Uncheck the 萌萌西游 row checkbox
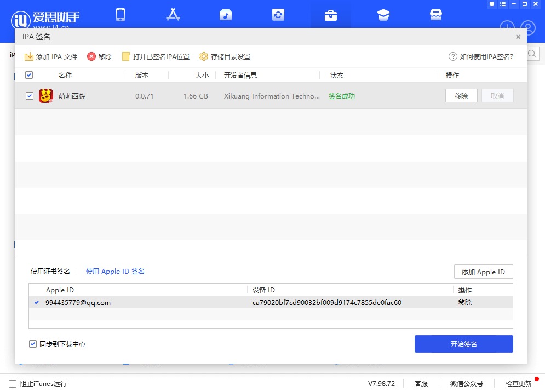This screenshot has width=545, height=392. click(x=30, y=96)
